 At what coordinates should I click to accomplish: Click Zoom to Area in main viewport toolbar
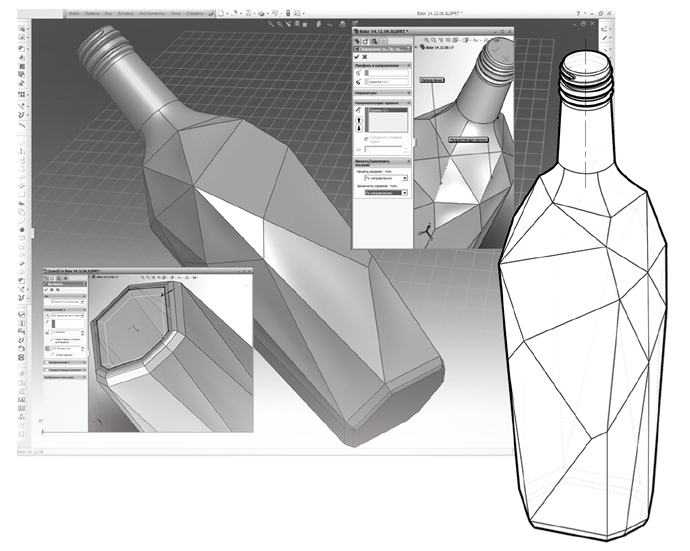(x=280, y=24)
